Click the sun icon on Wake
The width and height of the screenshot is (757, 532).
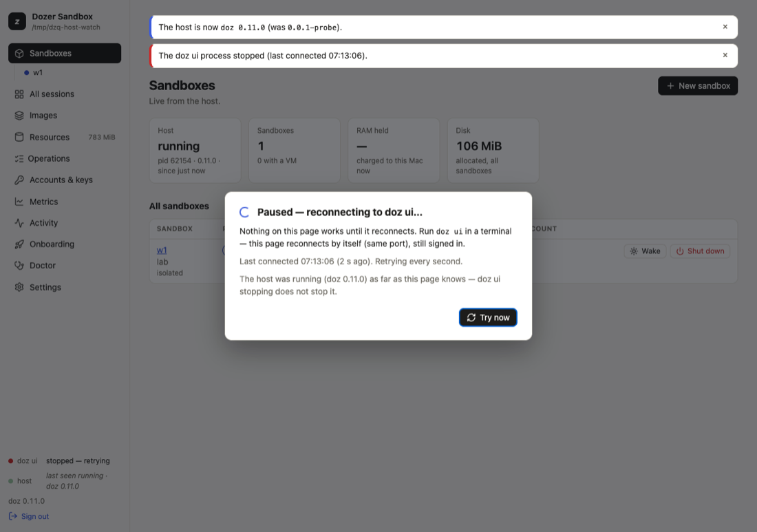tap(634, 251)
